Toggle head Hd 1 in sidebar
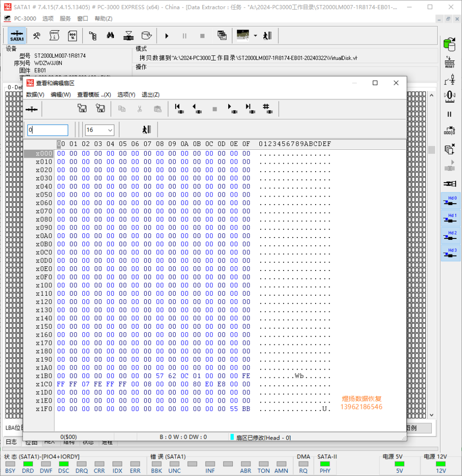The width and height of the screenshot is (462, 476). point(450,218)
